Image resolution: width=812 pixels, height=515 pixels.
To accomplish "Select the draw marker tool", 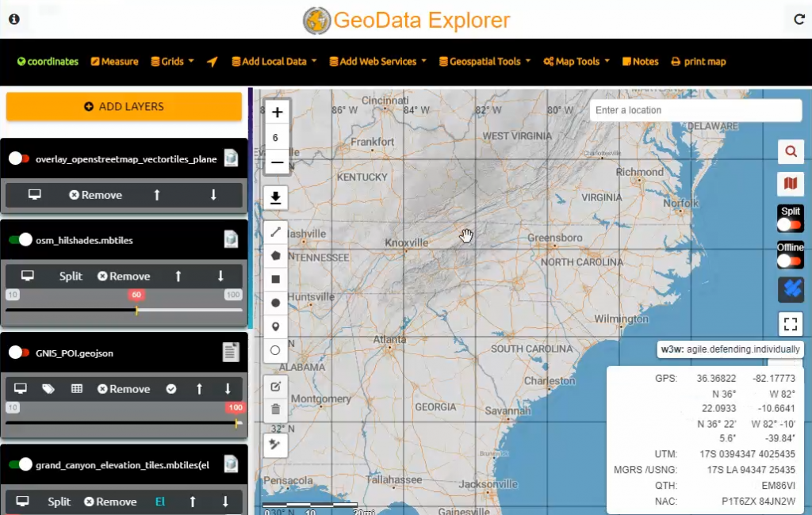I will click(x=275, y=326).
